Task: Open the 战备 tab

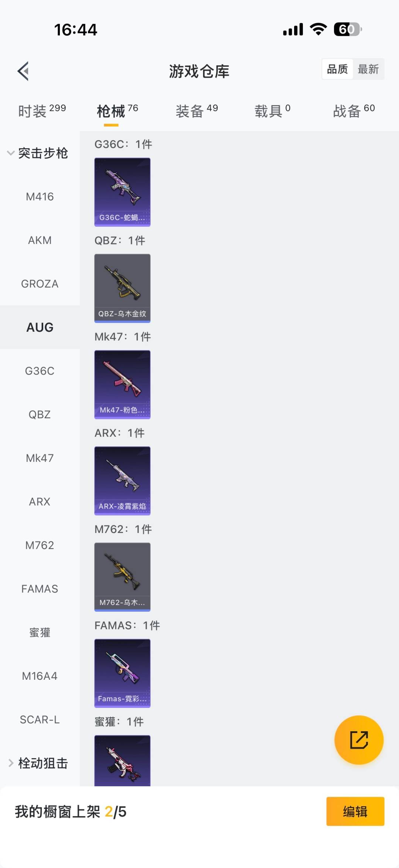Action: pos(354,111)
